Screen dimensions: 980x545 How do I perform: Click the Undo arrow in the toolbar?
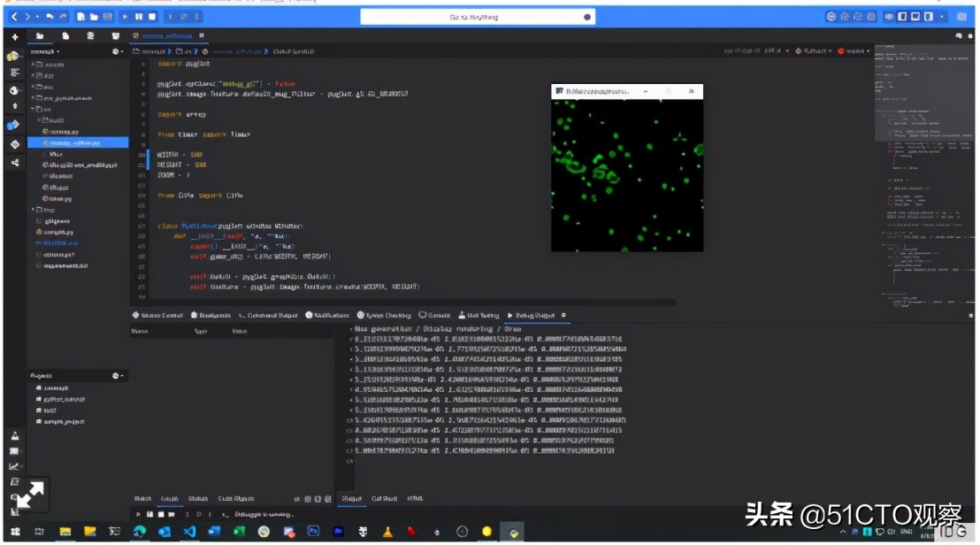click(x=50, y=17)
